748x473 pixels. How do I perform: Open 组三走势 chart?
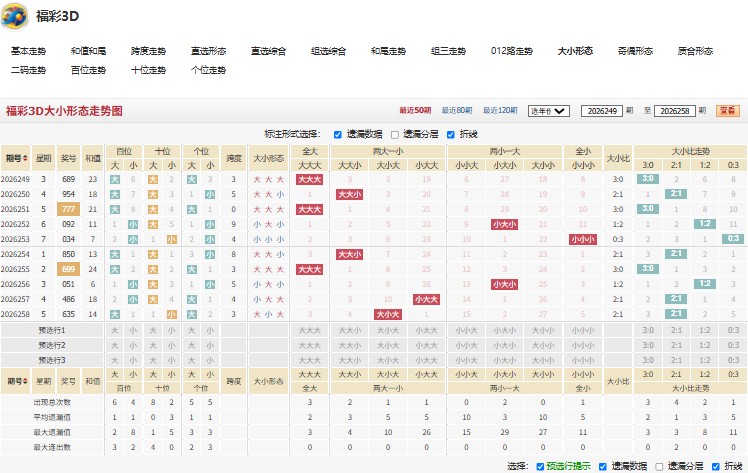point(448,51)
